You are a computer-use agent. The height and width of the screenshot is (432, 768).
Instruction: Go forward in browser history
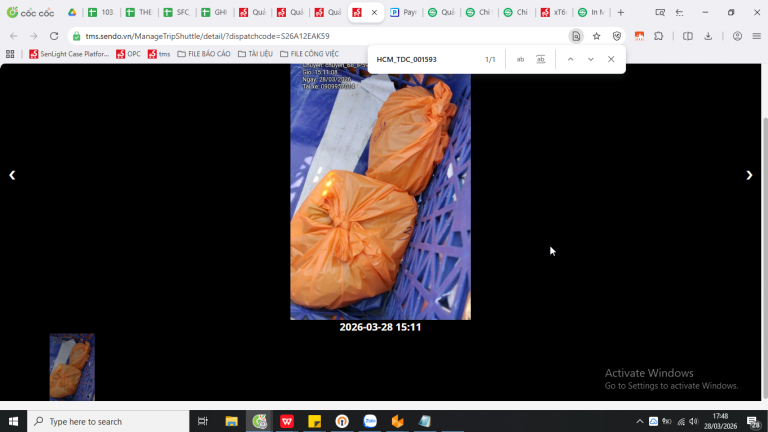(33, 36)
